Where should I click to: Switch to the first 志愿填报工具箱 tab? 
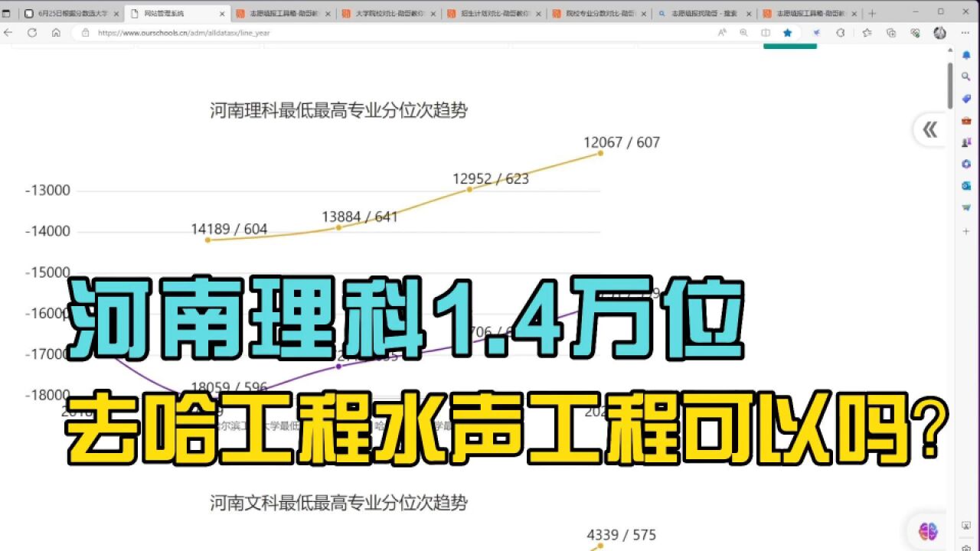(284, 13)
